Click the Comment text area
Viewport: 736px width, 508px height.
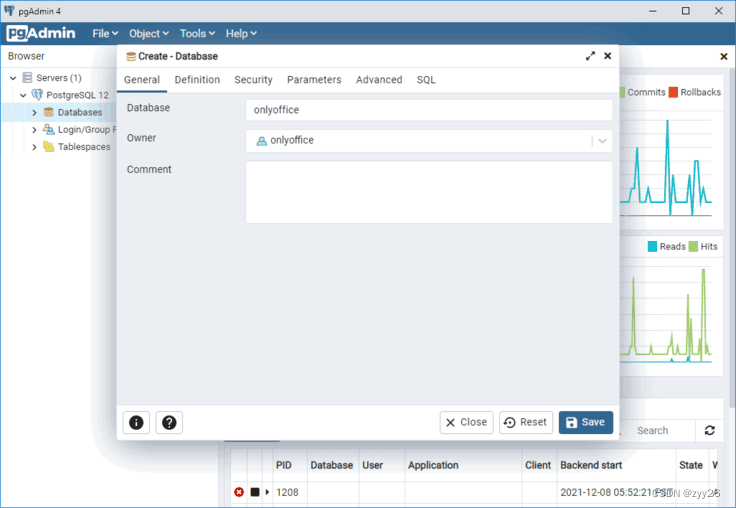(x=429, y=192)
